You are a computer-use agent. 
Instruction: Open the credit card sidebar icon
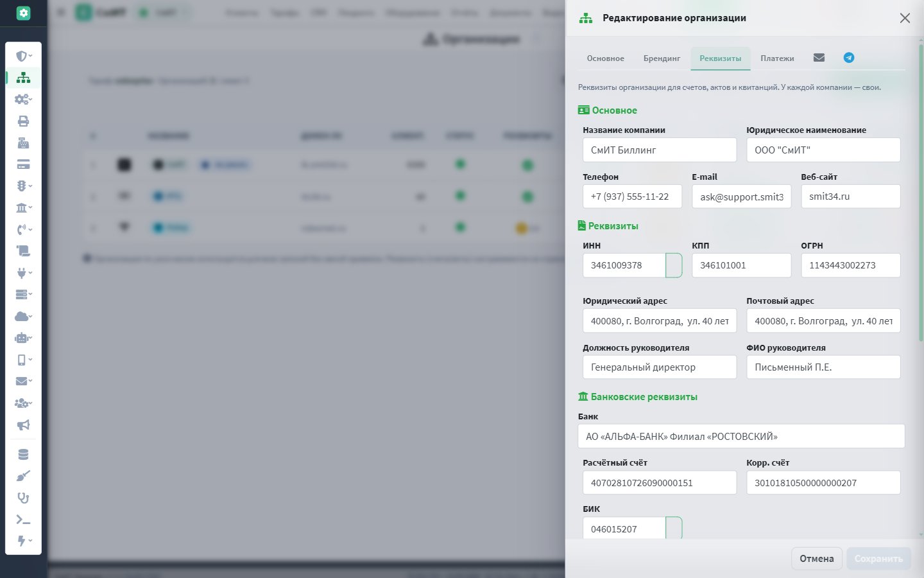click(x=23, y=164)
